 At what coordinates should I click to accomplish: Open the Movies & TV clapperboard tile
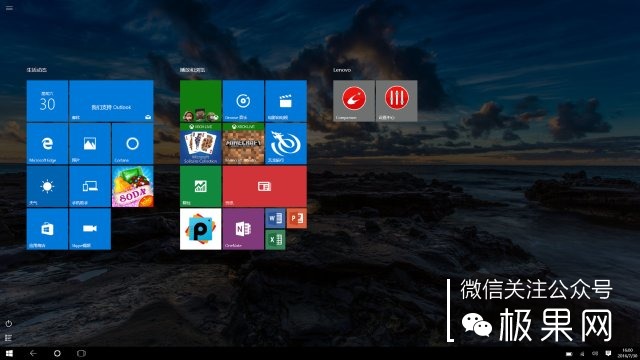point(286,101)
